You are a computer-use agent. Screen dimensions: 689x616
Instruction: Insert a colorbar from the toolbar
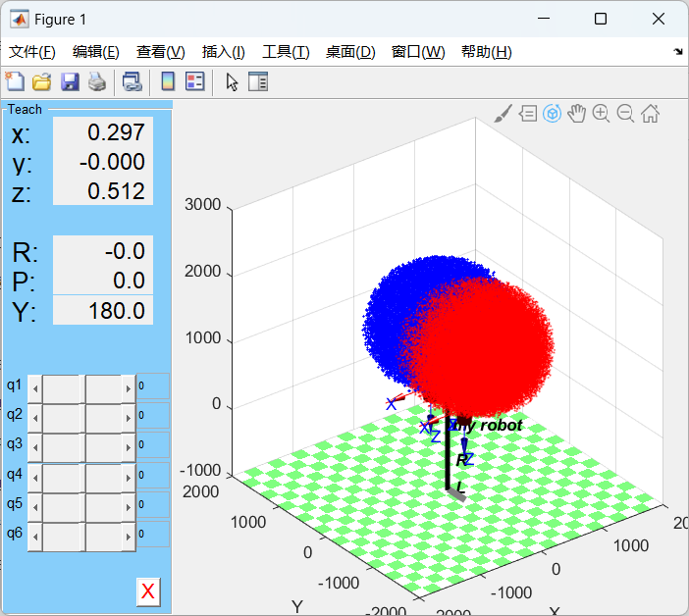168,81
